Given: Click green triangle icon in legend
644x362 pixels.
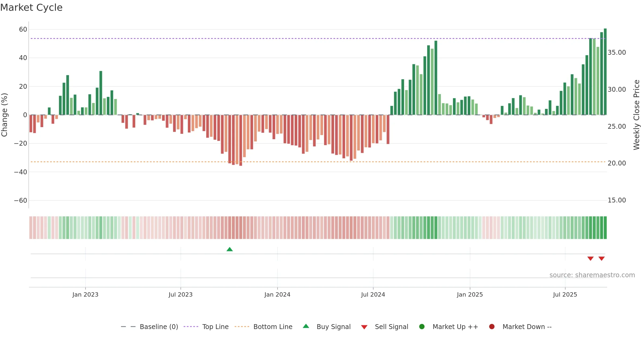Looking at the screenshot, I should (x=306, y=326).
